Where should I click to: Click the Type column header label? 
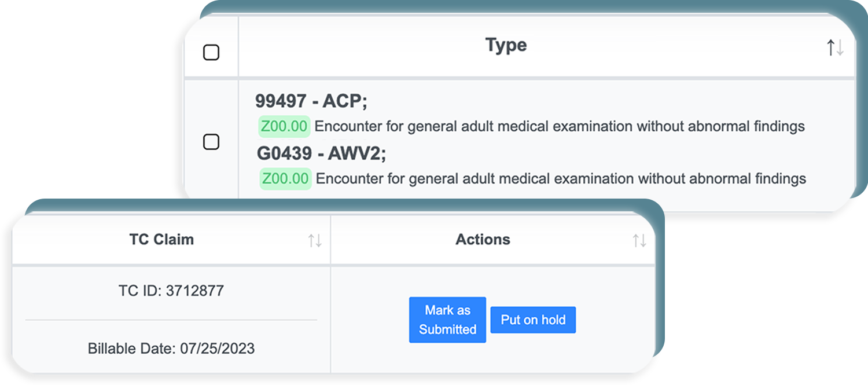(506, 45)
